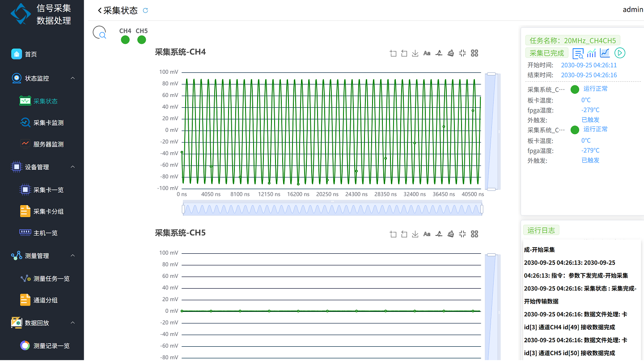Click the four-squares grid icon on the CH5 chart
This screenshot has height=361, width=644.
[475, 234]
